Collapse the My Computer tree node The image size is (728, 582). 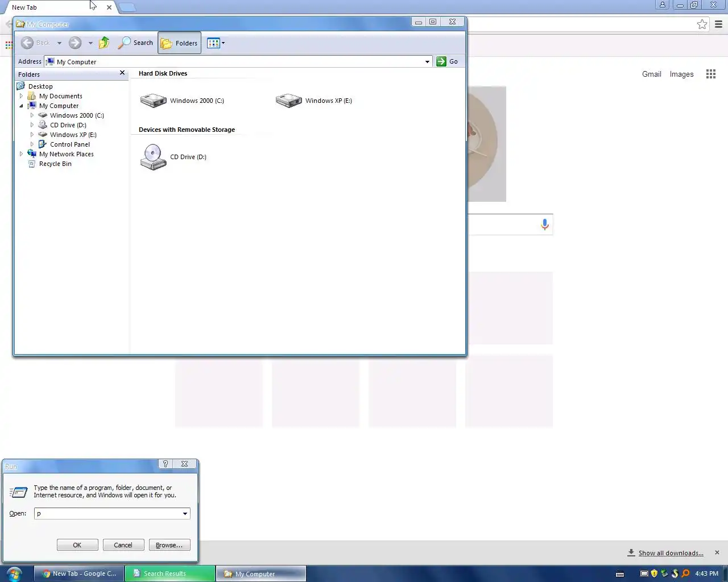[22, 106]
